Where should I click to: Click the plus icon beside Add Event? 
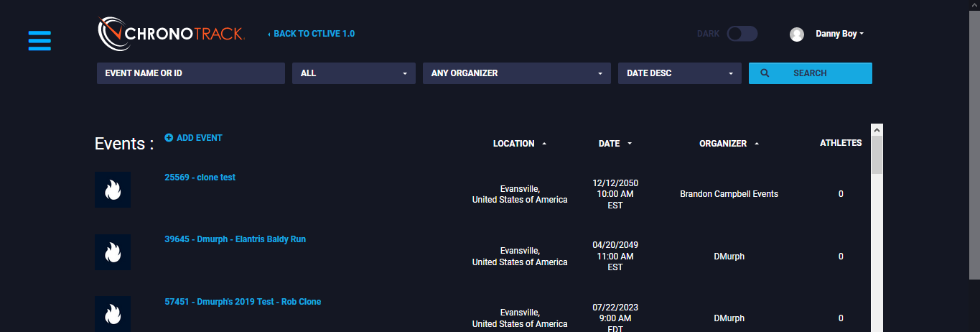pyautogui.click(x=169, y=137)
